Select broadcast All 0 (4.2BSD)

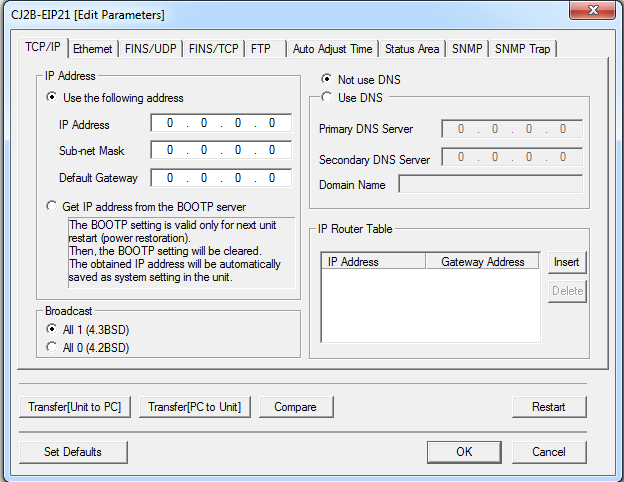pos(51,347)
